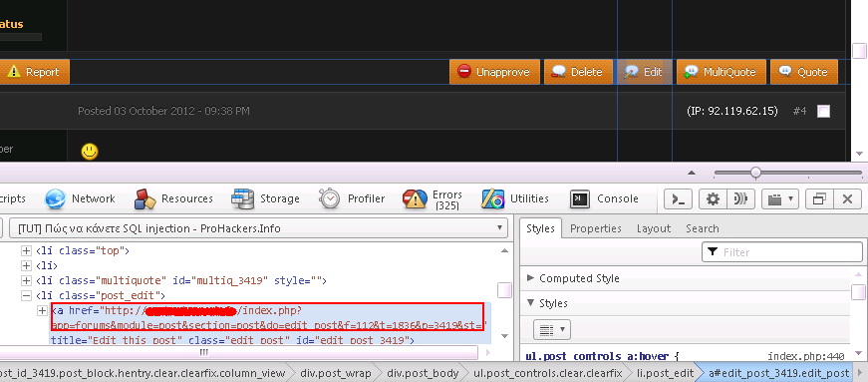Open the Console panel icon

(580, 198)
